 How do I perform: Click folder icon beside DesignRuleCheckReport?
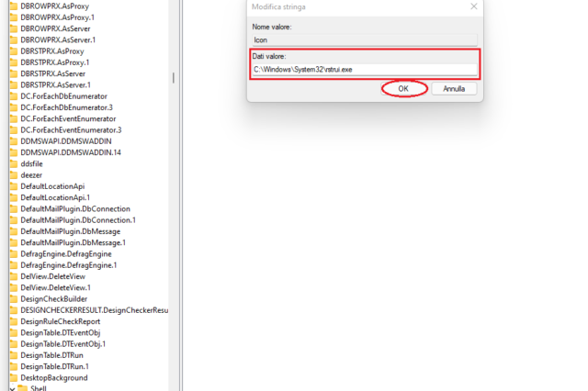point(14,321)
